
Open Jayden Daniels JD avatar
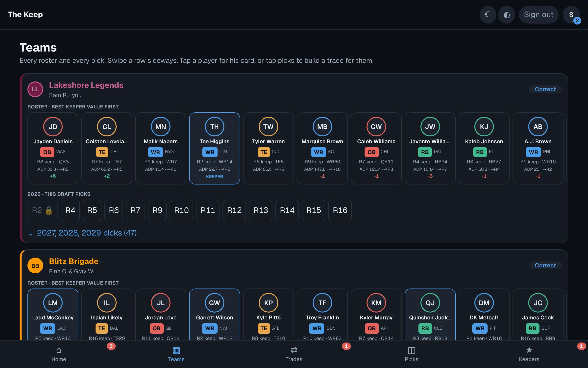(x=53, y=127)
